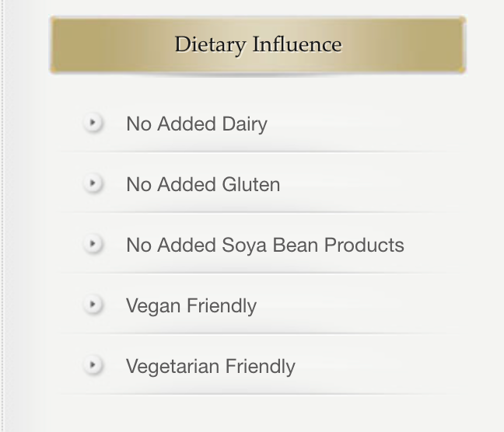This screenshot has height=432, width=504.
Task: Expand the No Added Gluten item arrow
Action: coord(93,183)
